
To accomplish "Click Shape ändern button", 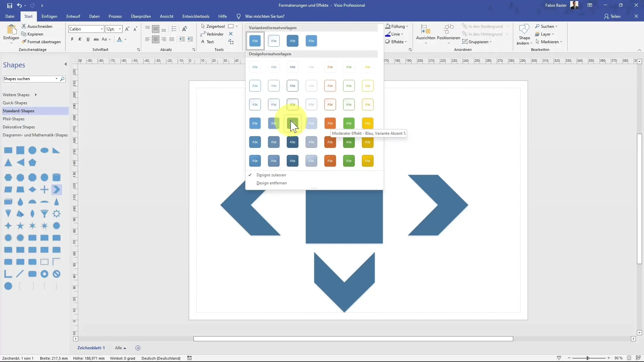I will click(x=524, y=34).
